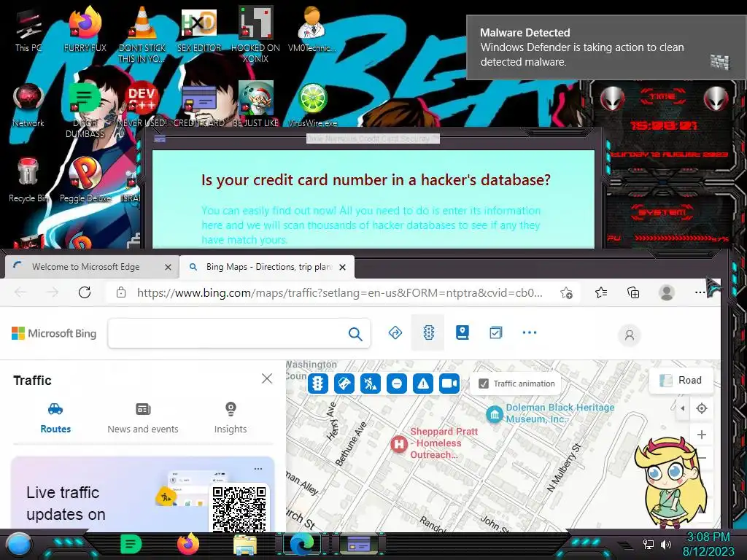Image resolution: width=747 pixels, height=560 pixels.
Task: Zoom in on the map
Action: tap(702, 435)
